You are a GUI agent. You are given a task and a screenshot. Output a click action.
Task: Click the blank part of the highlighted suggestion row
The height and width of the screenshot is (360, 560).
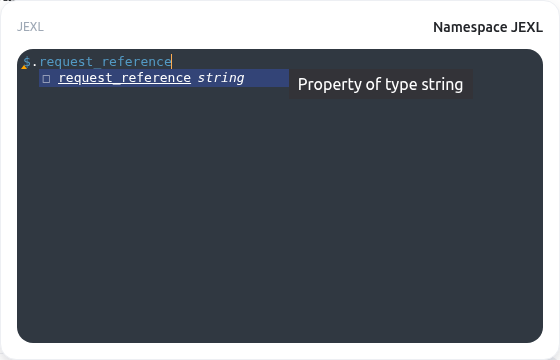pos(267,78)
